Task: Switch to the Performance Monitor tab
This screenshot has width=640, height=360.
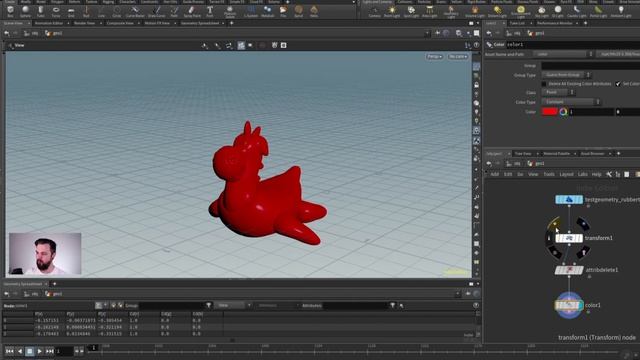Action: tap(554, 23)
